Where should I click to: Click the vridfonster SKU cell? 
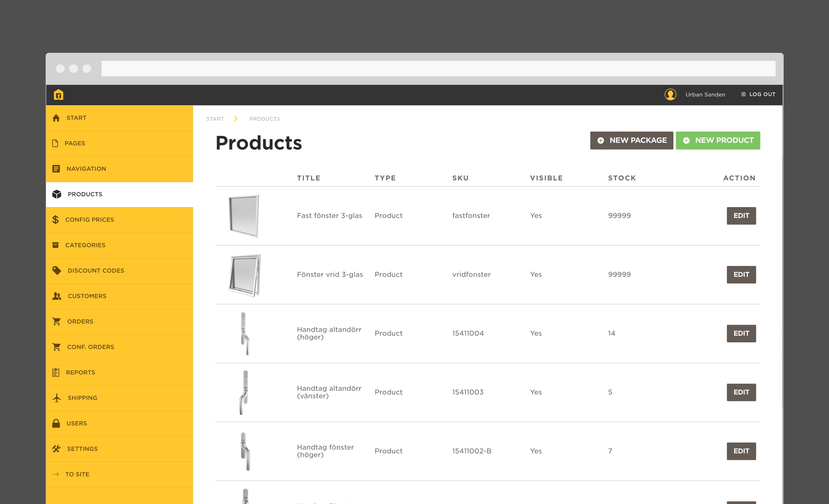[471, 275]
